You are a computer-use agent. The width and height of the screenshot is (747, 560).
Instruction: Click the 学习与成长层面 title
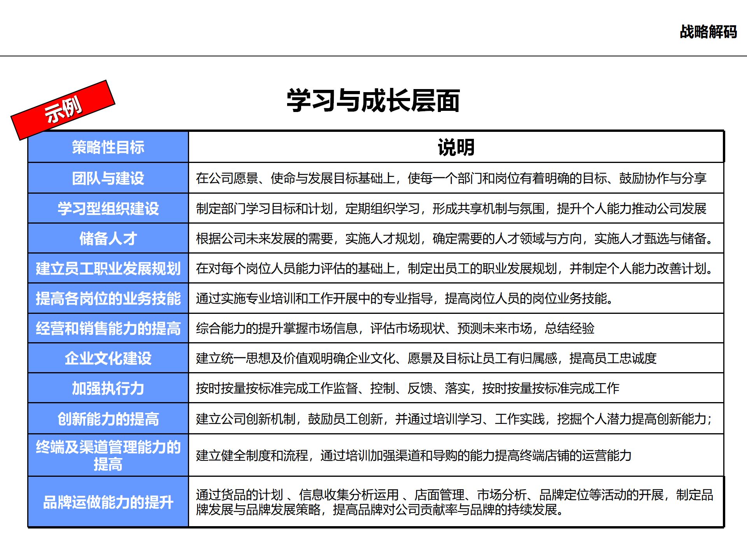click(x=373, y=101)
